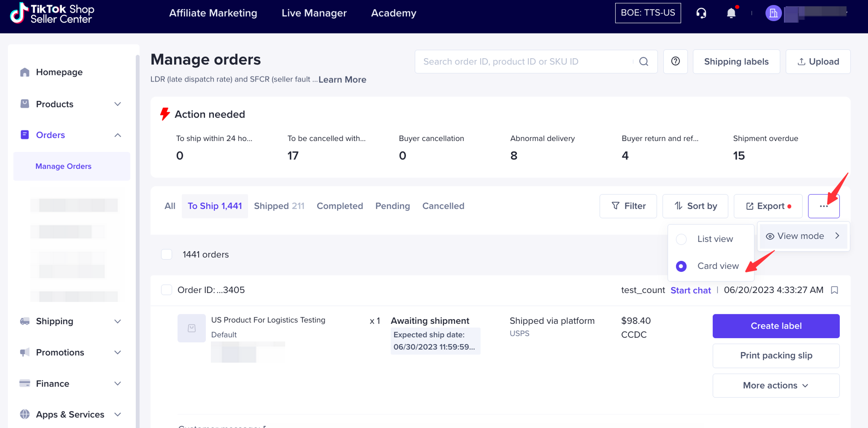This screenshot has width=868, height=428.
Task: Switch to the Cancelled tab
Action: tap(443, 206)
